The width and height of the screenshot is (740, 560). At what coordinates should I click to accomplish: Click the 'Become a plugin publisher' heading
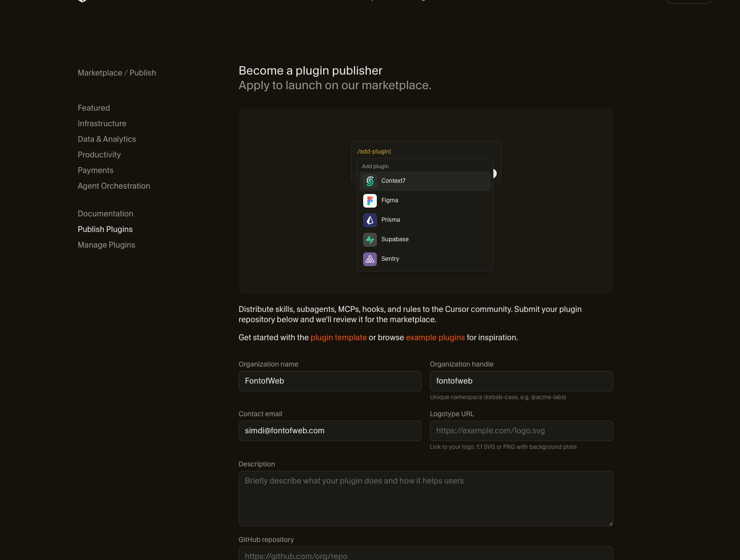(x=311, y=71)
